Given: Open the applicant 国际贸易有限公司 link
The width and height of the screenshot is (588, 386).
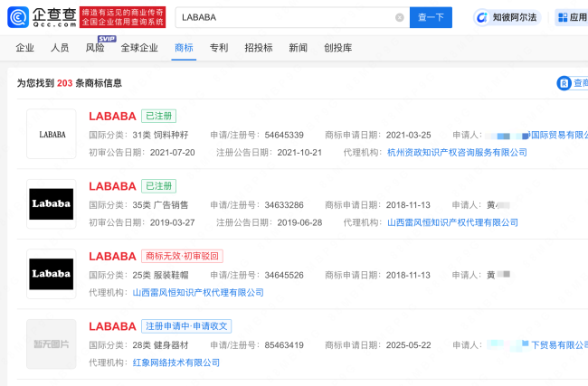Looking at the screenshot, I should coord(557,135).
